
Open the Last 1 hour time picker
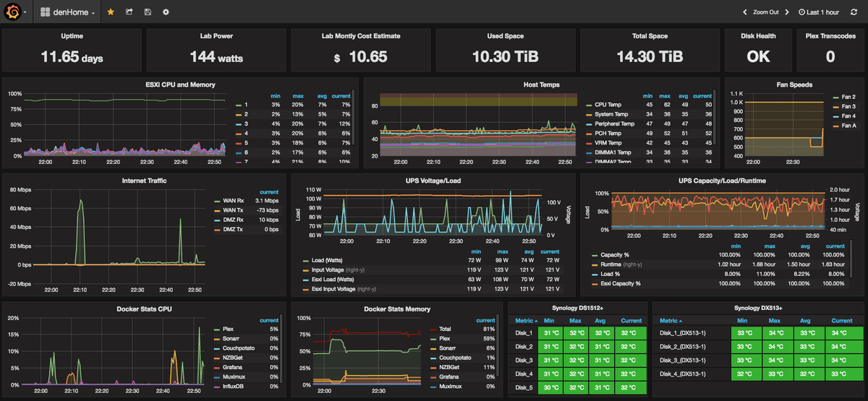tap(819, 12)
